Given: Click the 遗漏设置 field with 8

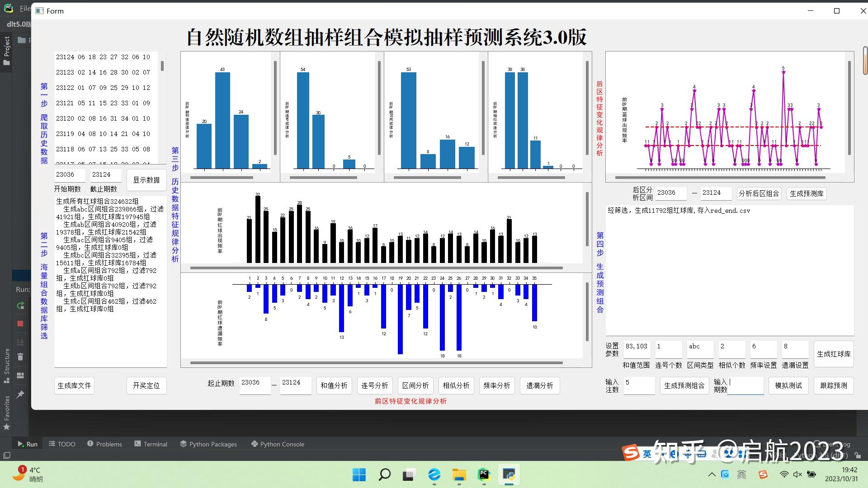Looking at the screenshot, I should (x=795, y=349).
